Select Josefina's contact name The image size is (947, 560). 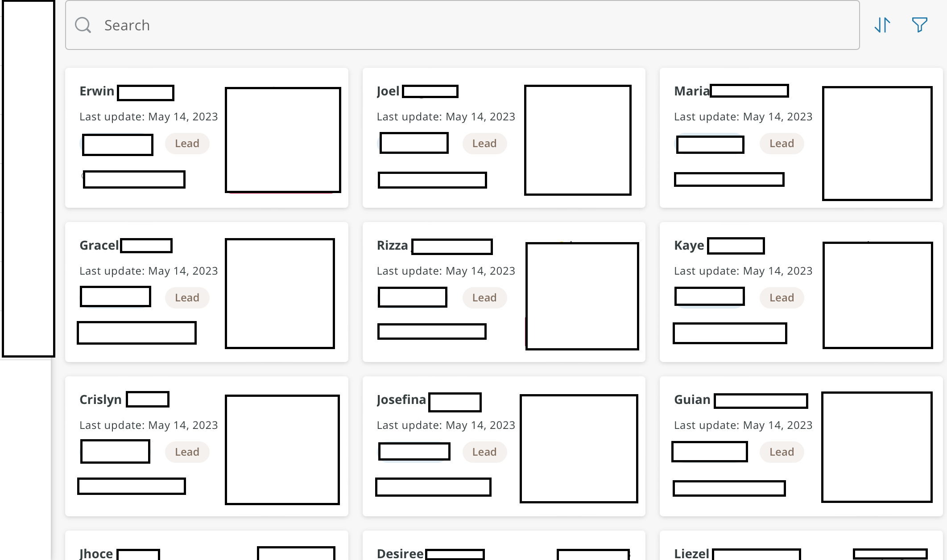(401, 399)
